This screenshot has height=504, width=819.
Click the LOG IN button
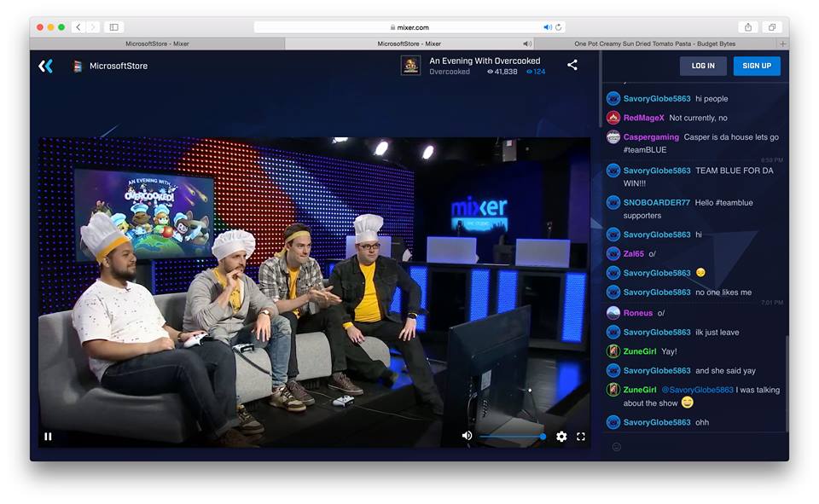click(x=702, y=66)
